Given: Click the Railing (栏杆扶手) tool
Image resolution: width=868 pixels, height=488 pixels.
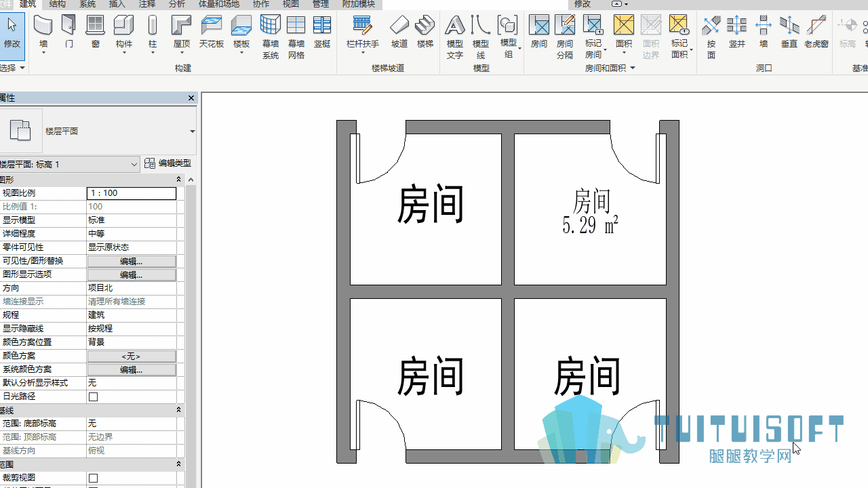Looking at the screenshot, I should (x=363, y=34).
